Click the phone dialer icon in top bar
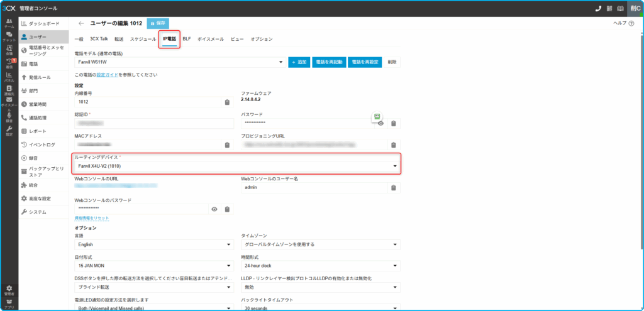The width and height of the screenshot is (644, 311). [x=599, y=8]
